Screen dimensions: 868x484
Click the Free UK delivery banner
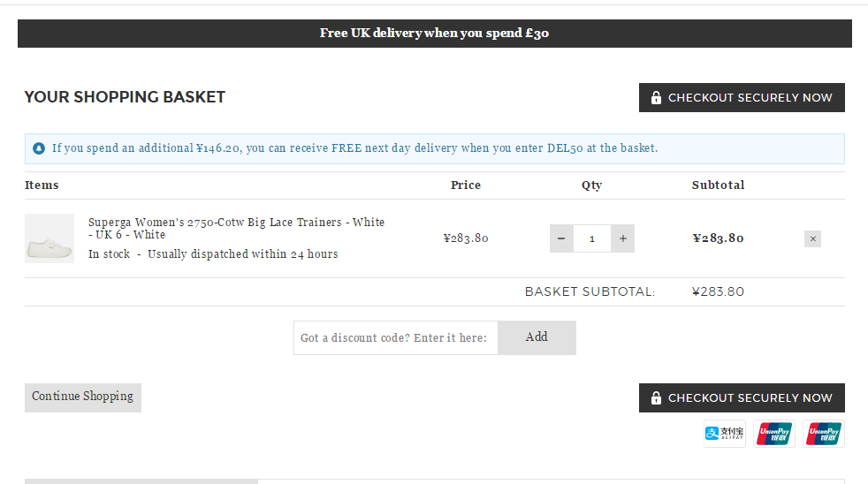click(x=435, y=34)
